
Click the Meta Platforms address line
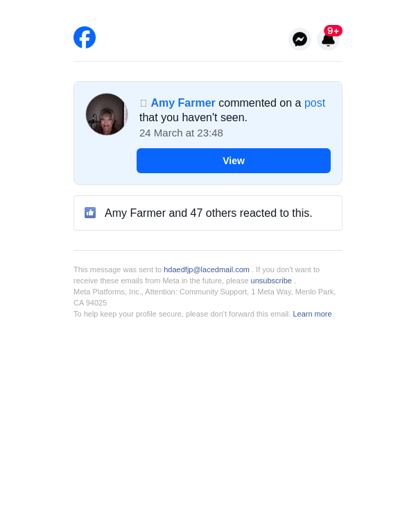[205, 292]
